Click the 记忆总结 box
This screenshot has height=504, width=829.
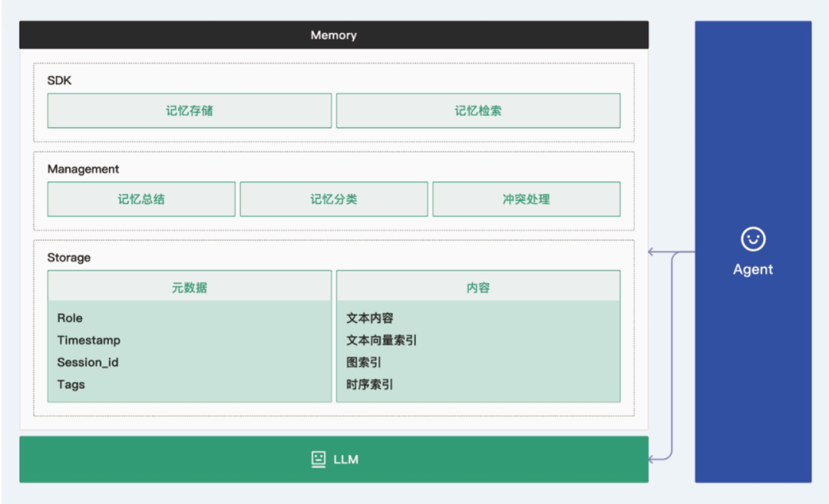tap(141, 199)
